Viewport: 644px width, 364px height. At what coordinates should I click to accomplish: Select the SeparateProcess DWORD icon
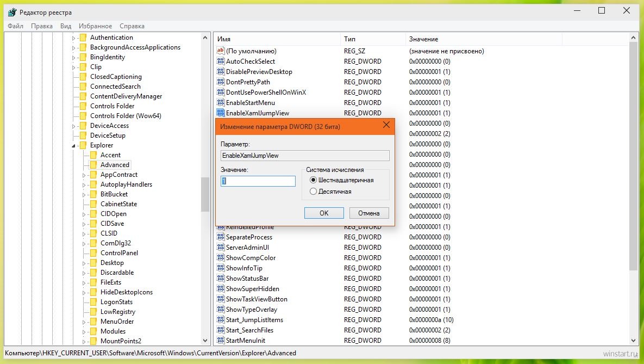pyautogui.click(x=221, y=237)
